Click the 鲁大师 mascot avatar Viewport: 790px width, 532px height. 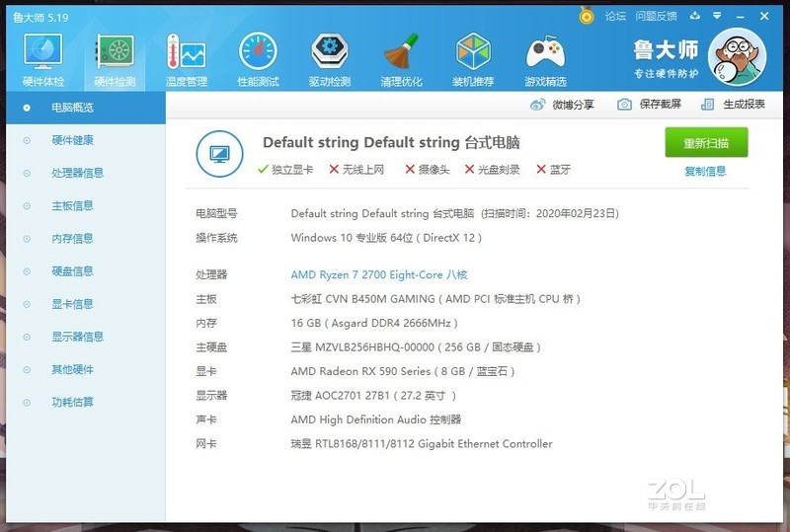tap(737, 56)
